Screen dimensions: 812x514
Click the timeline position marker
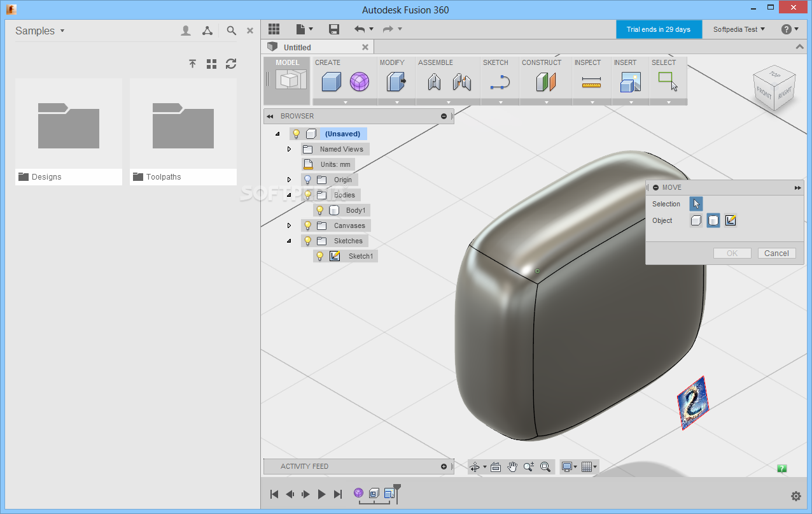(x=397, y=492)
